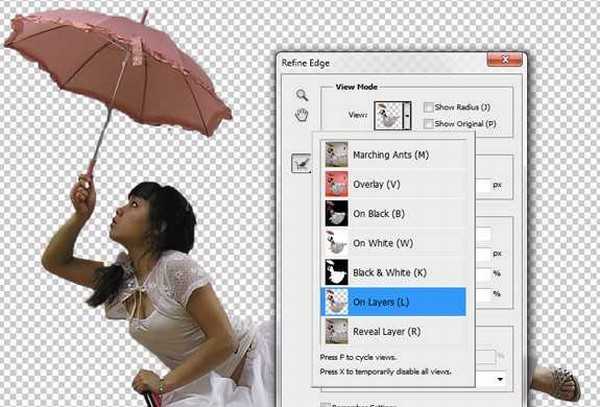This screenshot has width=600, height=407.
Task: Choose the Black & White view thumbnail
Action: (x=334, y=271)
